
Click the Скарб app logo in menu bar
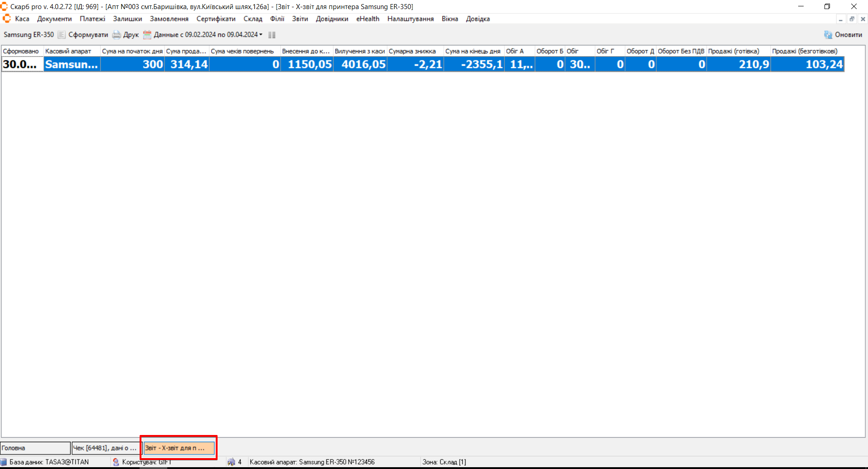(7, 19)
